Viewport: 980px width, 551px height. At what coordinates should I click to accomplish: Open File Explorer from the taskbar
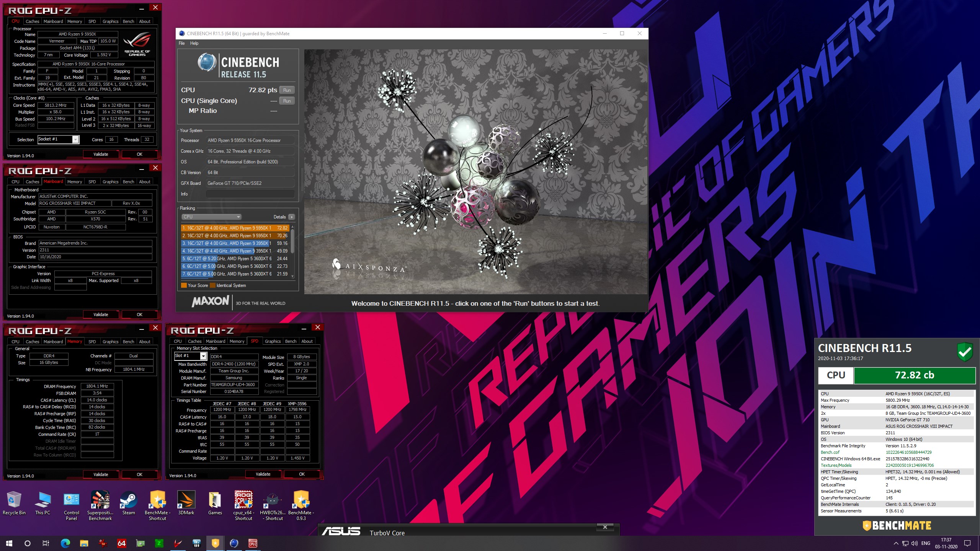pyautogui.click(x=84, y=543)
